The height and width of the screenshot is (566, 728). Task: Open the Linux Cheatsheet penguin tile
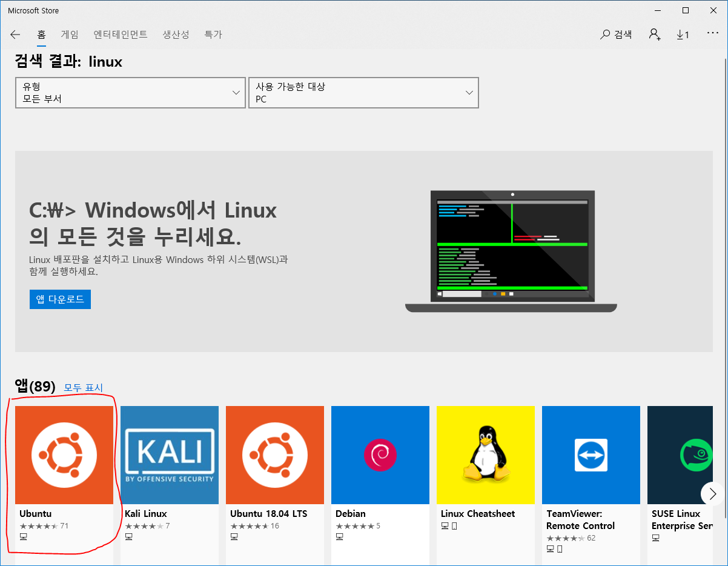tap(486, 455)
